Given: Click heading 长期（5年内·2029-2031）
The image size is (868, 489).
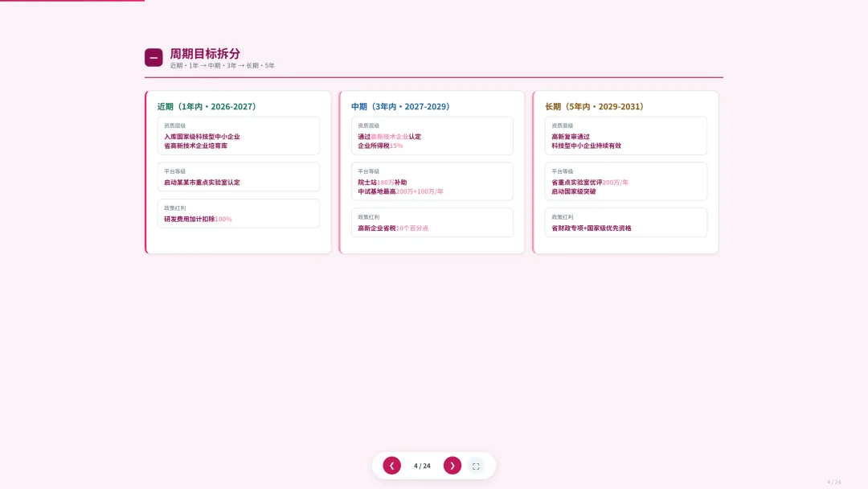Looking at the screenshot, I should [593, 106].
